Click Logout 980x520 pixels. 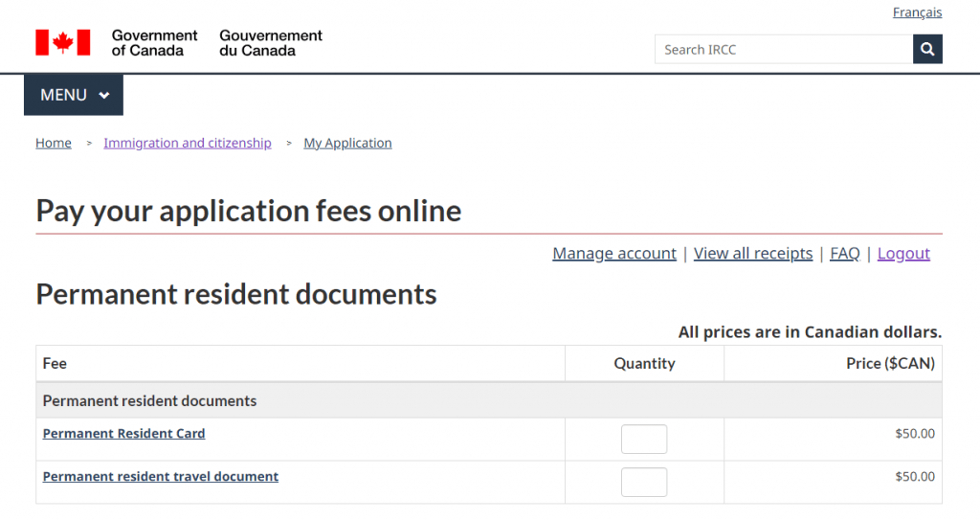(x=903, y=253)
